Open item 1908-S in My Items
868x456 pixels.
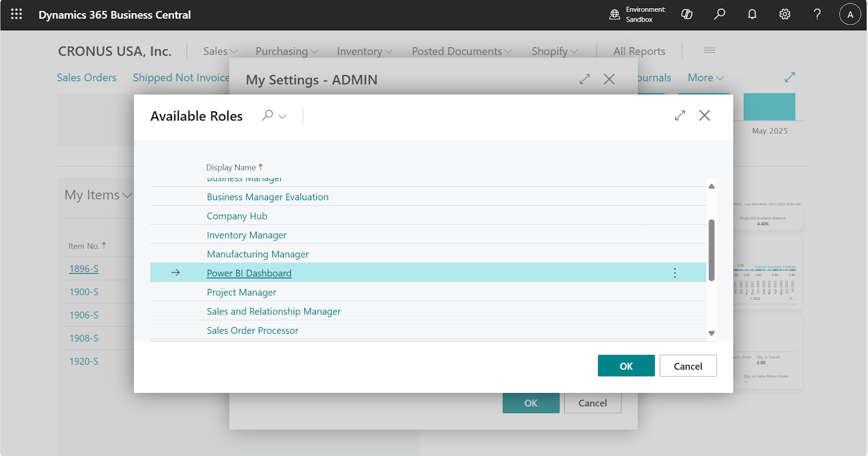click(84, 338)
